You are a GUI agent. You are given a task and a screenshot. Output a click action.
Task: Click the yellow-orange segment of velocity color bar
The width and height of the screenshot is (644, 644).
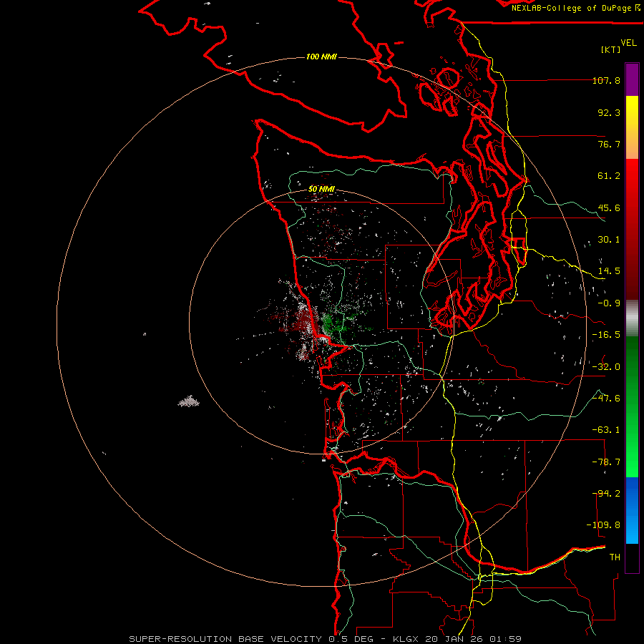tap(632, 127)
